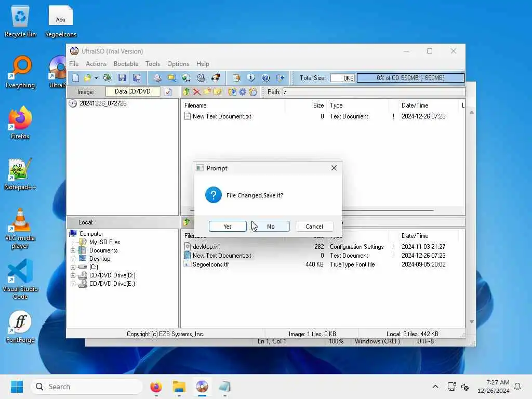Image resolution: width=532 pixels, height=399 pixels.
Task: Expand the (C:) drive node
Action: coord(73,268)
